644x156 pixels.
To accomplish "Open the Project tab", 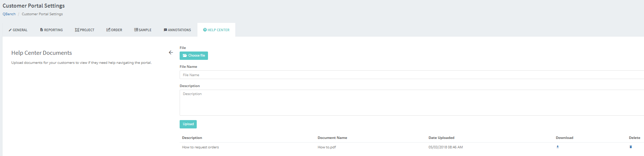I will tap(85, 30).
